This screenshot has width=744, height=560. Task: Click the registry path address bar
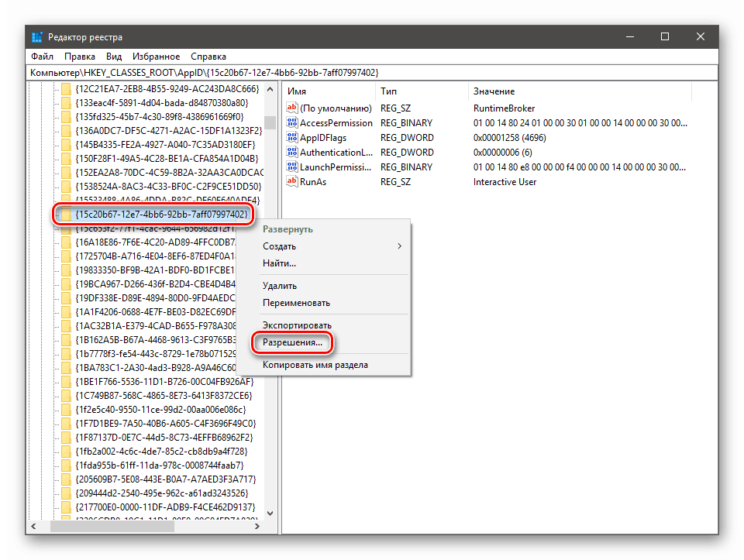point(373,73)
